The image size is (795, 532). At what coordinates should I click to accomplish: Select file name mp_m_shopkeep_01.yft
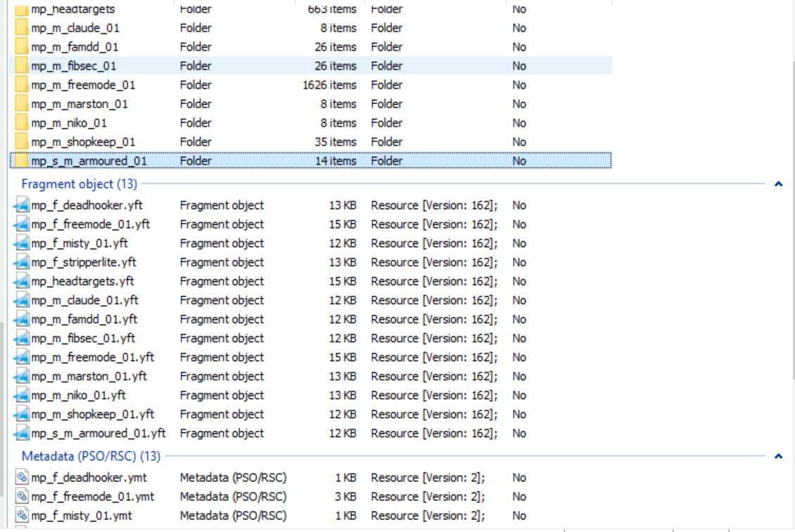(93, 414)
